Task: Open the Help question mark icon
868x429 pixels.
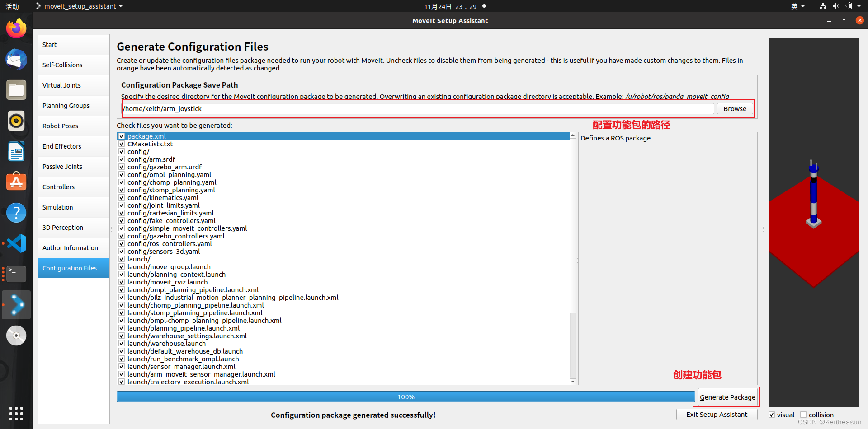Action: point(16,213)
